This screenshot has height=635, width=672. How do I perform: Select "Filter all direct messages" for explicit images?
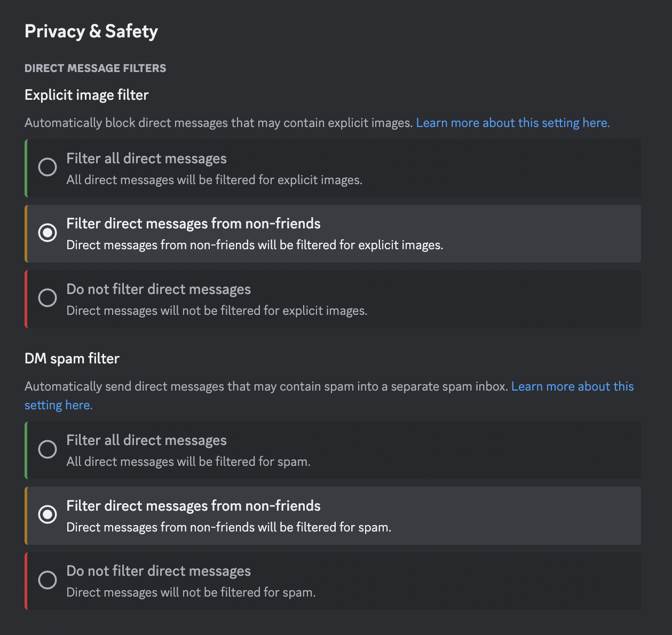(x=48, y=167)
